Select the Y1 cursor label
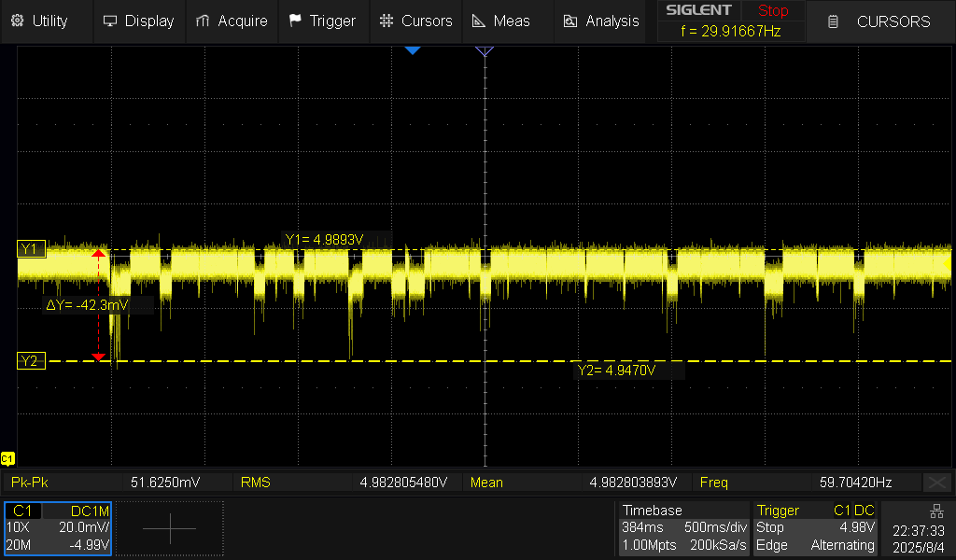Image resolution: width=956 pixels, height=560 pixels. pyautogui.click(x=30, y=248)
